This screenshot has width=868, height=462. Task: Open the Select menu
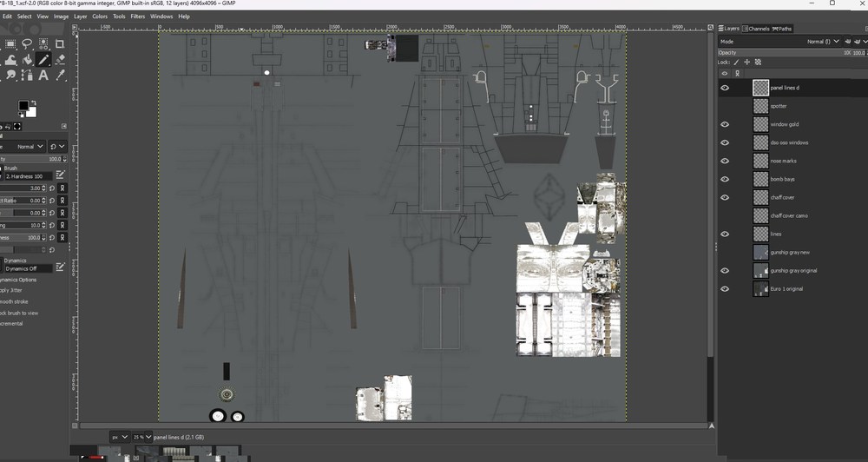[x=24, y=16]
